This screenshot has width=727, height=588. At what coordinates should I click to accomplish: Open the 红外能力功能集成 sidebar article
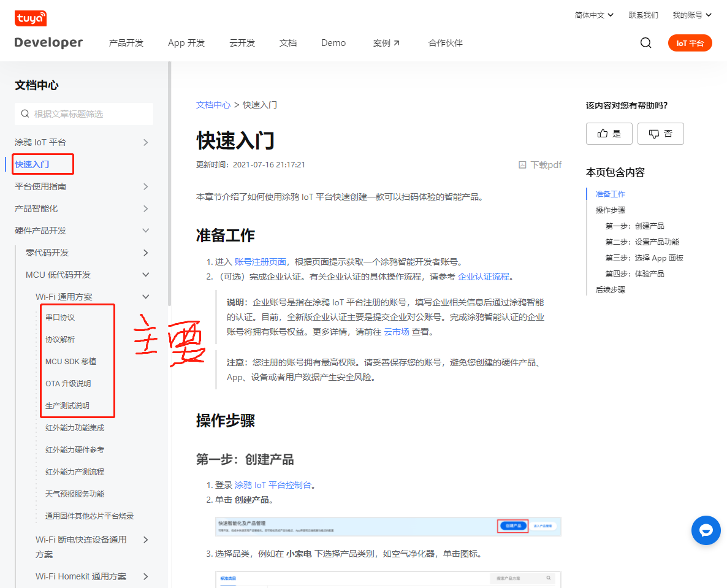[75, 427]
